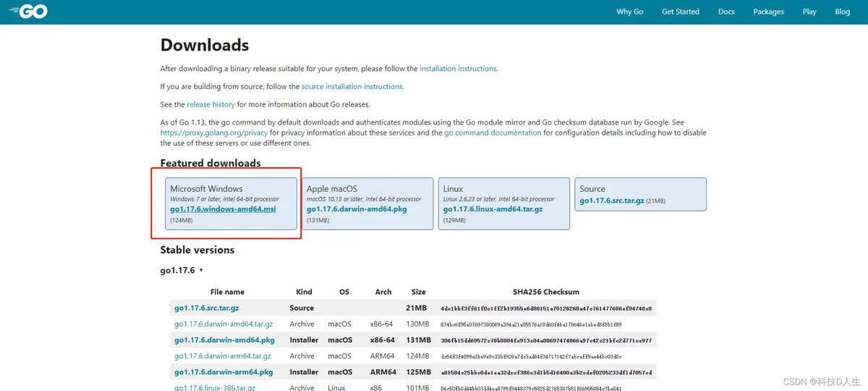Click the File name column header

pos(228,292)
